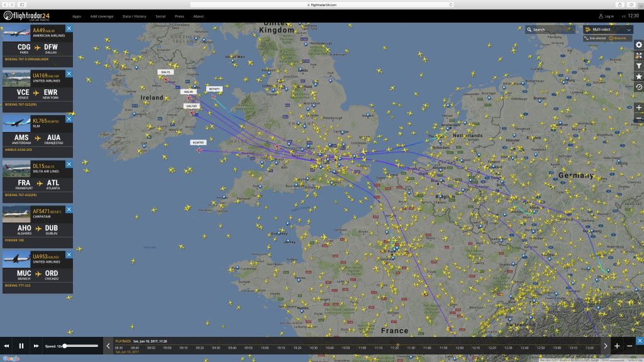Open the AF5471 Carpatair aircraft thumbnail

click(16, 214)
